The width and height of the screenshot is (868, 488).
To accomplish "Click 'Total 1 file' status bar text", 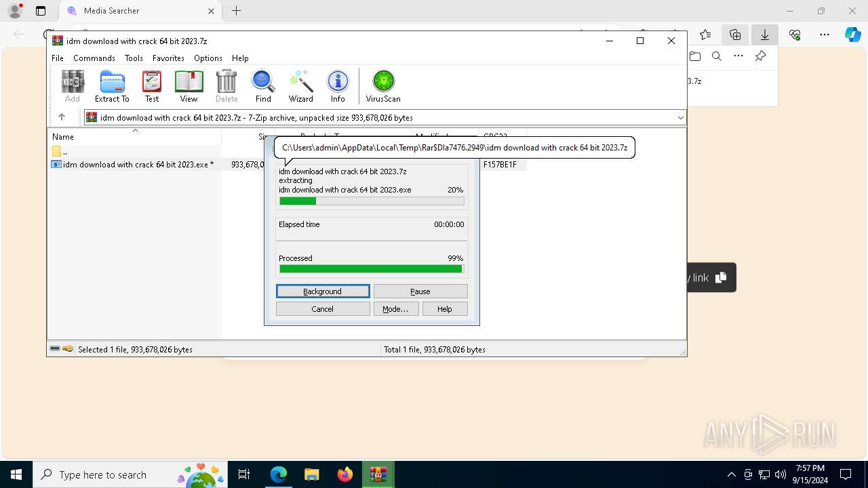I will coord(435,350).
